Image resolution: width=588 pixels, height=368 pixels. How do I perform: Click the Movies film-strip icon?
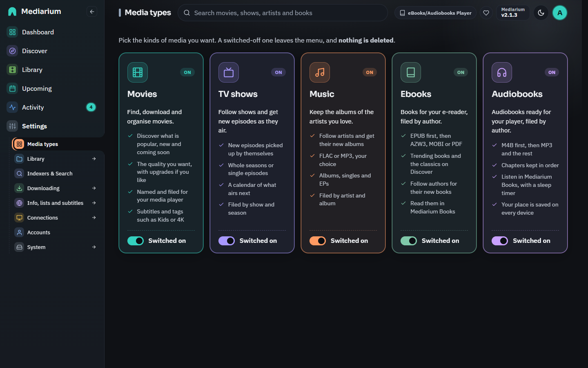(x=138, y=72)
